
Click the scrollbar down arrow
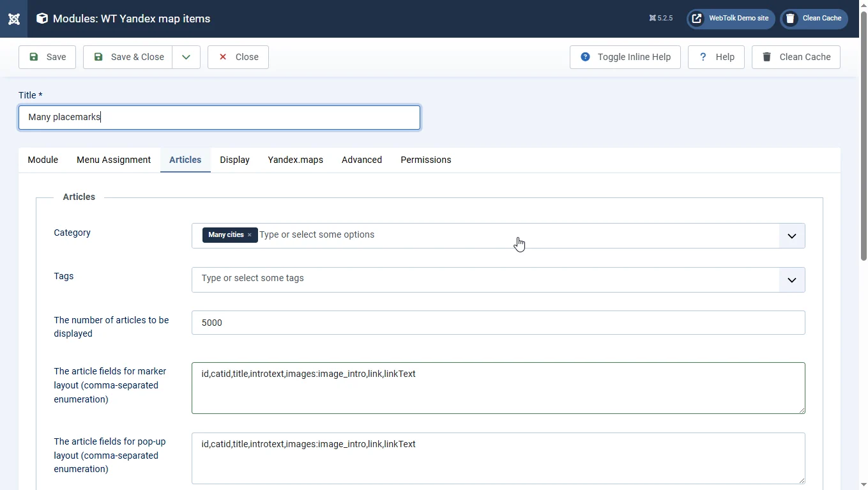click(864, 484)
